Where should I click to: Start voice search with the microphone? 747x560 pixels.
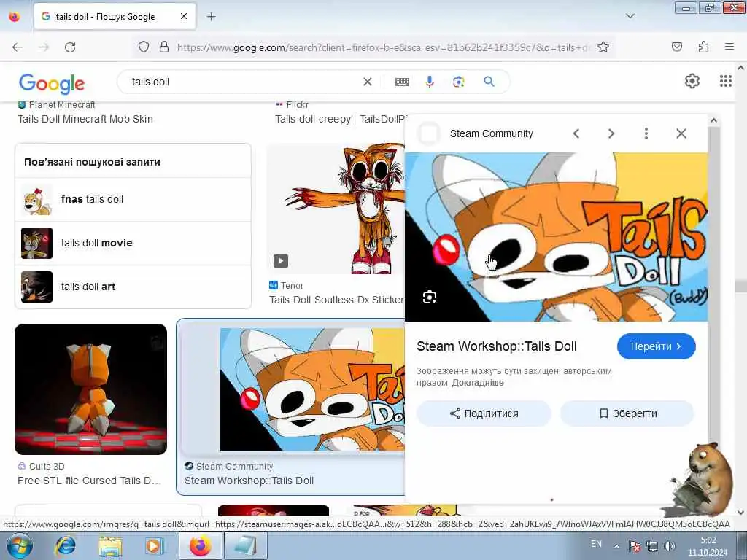pyautogui.click(x=429, y=82)
